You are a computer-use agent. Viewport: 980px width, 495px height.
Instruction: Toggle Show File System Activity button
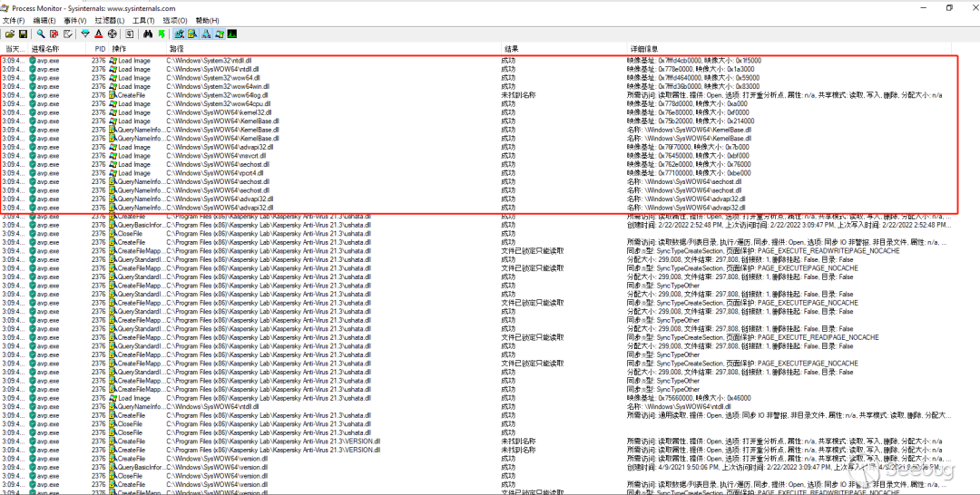point(191,34)
